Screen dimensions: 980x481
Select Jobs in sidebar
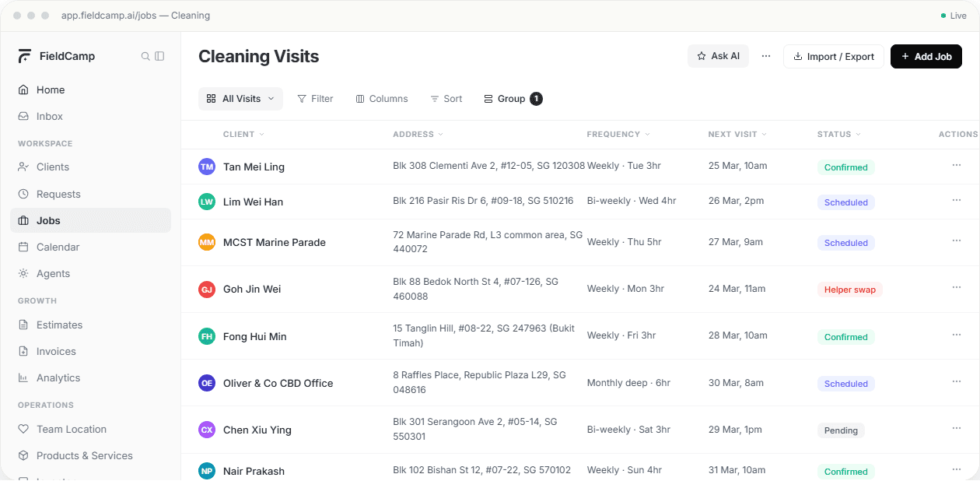pos(90,220)
